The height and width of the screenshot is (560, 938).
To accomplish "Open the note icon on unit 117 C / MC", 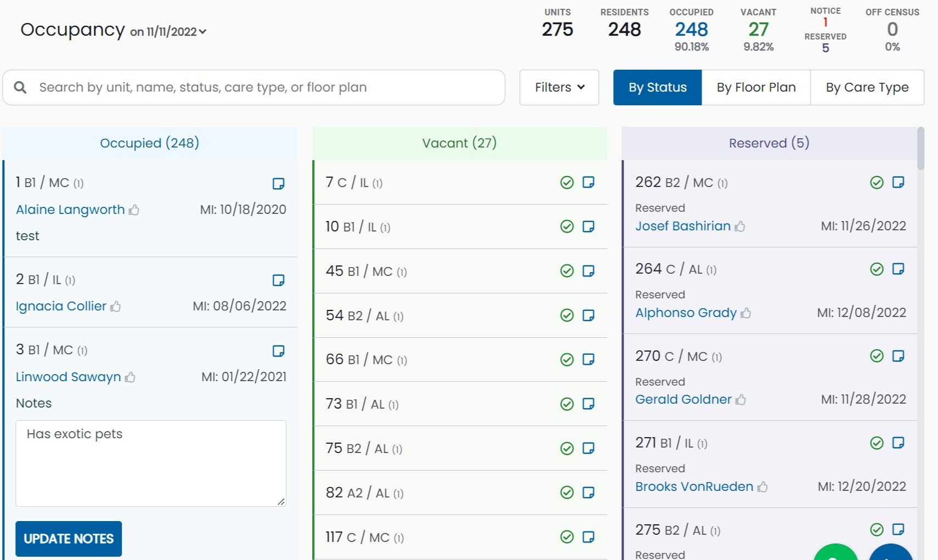I will 589,537.
